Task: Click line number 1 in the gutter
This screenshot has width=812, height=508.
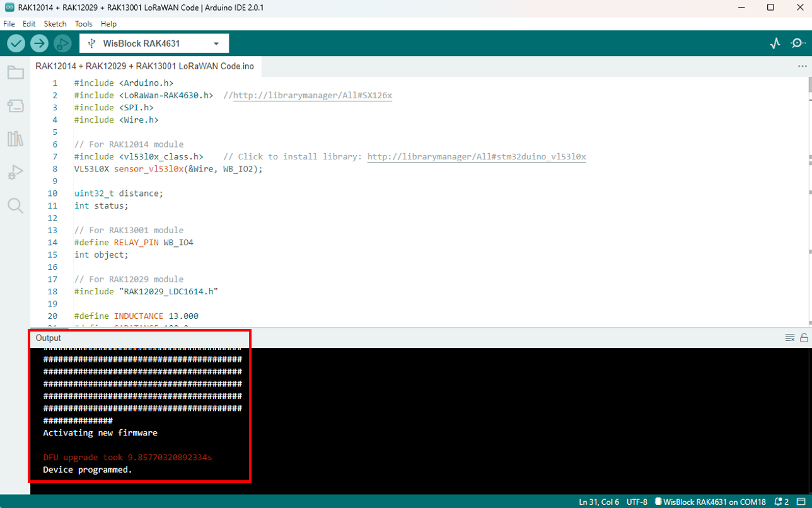Action: [x=55, y=83]
